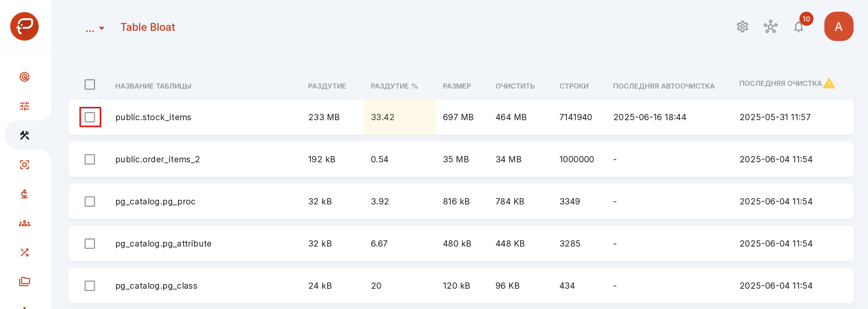This screenshot has width=868, height=309.
Task: Sort by РАЗДУТИЕ column header
Action: [327, 86]
